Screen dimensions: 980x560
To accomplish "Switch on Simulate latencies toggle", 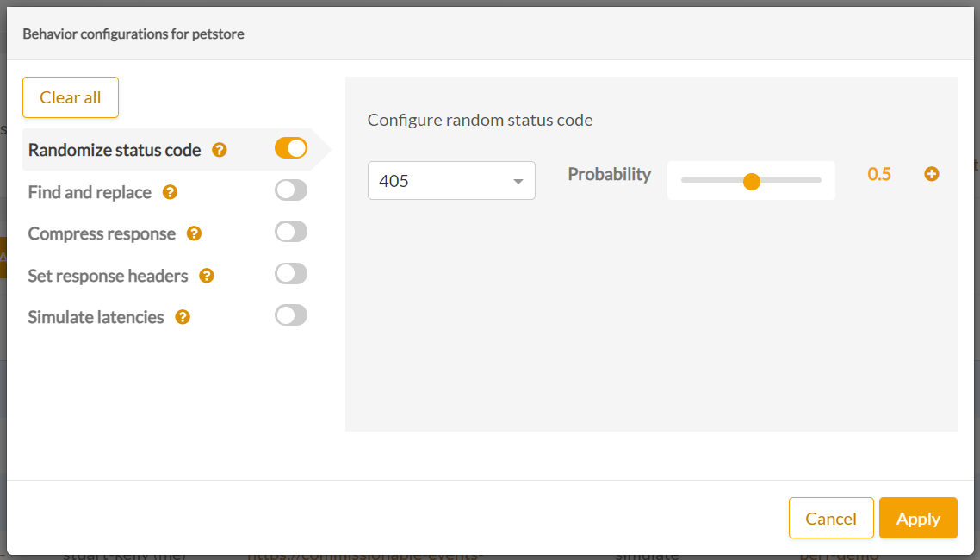I will point(291,315).
